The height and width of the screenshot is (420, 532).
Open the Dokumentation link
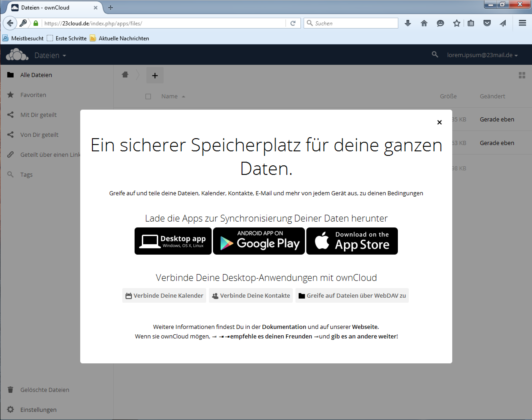(x=284, y=327)
